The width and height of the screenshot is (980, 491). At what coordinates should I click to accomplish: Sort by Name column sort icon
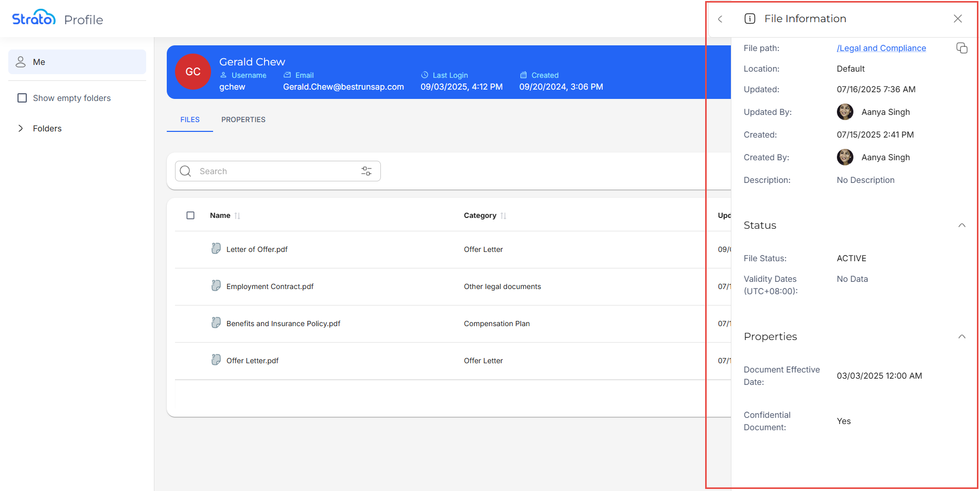(x=237, y=216)
